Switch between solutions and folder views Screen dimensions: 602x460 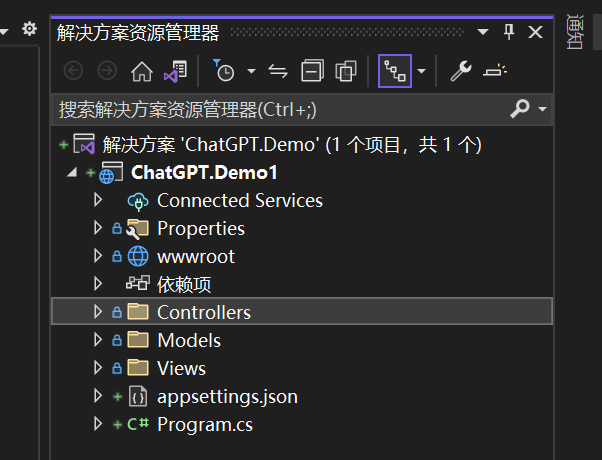(175, 71)
